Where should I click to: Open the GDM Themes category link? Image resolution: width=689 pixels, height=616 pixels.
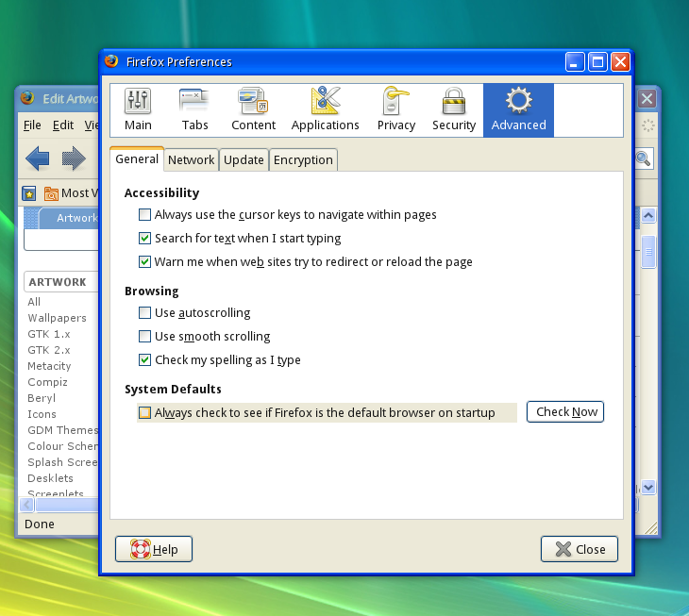click(x=63, y=430)
